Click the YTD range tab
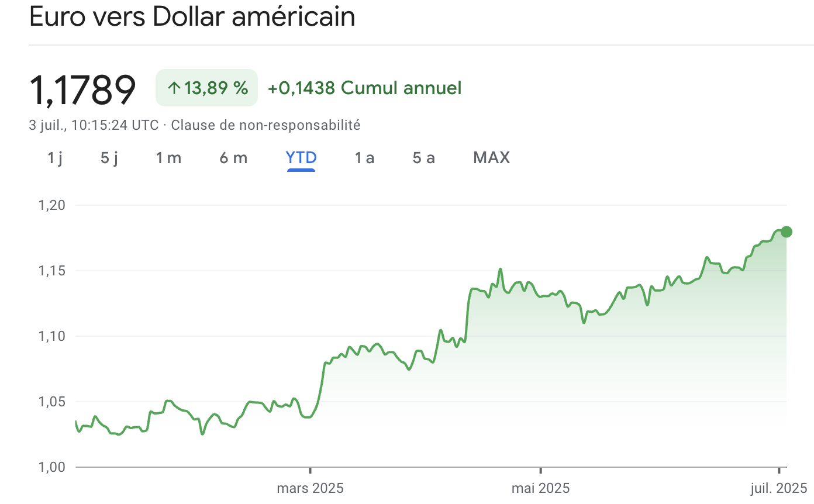The image size is (814, 504). click(301, 158)
